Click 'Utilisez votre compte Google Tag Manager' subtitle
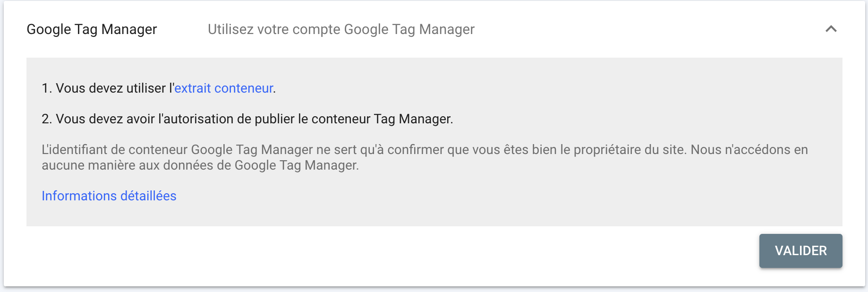Screen dimensions: 868x292 [341, 29]
